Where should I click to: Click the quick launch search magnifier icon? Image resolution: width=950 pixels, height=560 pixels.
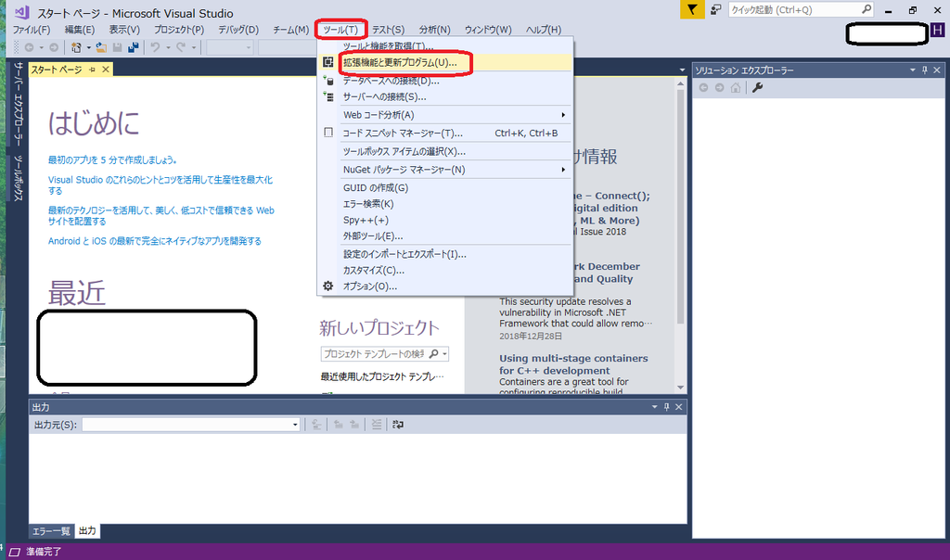pos(867,9)
